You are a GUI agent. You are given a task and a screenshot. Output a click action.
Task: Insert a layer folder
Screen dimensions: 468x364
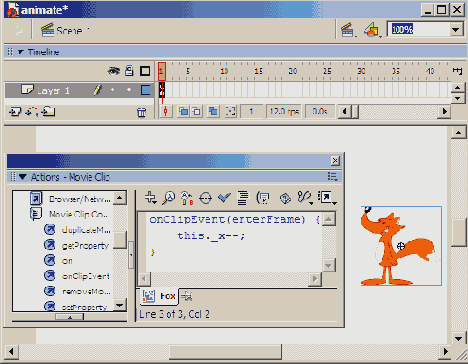click(x=49, y=112)
